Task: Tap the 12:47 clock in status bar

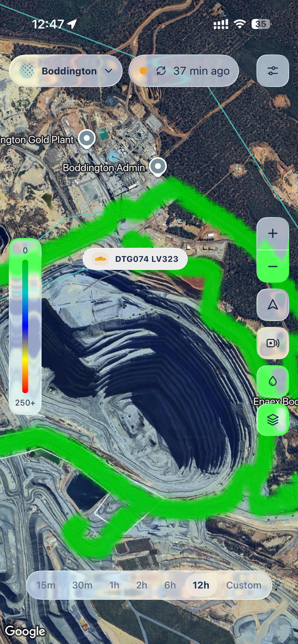Action: pos(48,24)
